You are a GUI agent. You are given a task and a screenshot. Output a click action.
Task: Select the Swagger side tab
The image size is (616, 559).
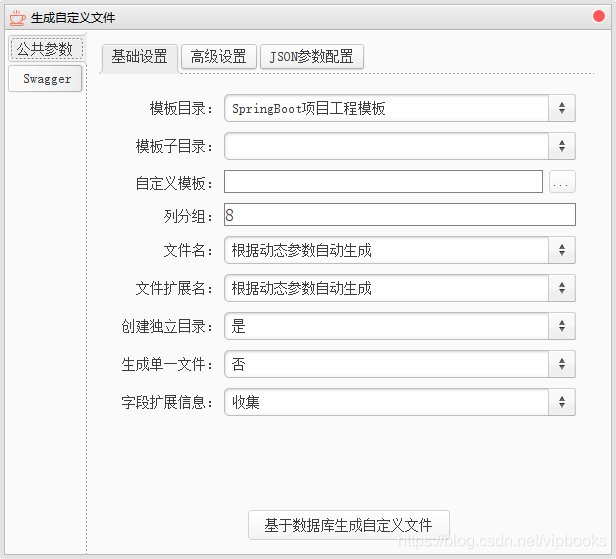[45, 79]
